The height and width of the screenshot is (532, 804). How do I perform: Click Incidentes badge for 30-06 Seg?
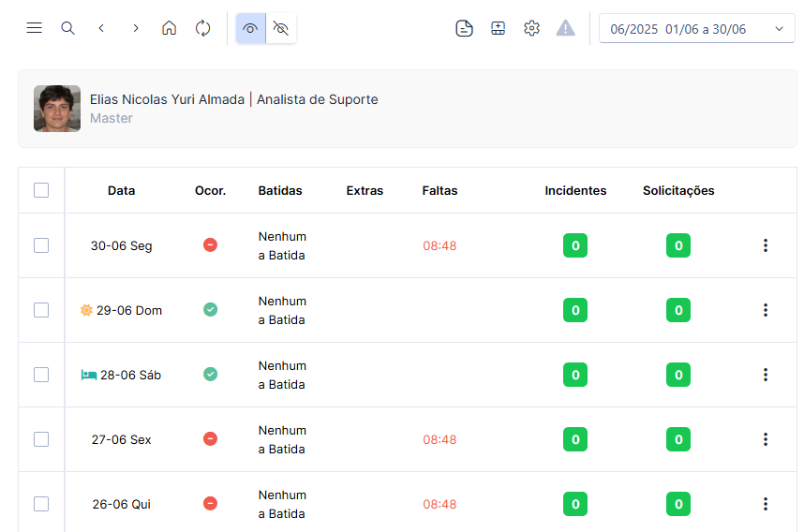coord(575,245)
